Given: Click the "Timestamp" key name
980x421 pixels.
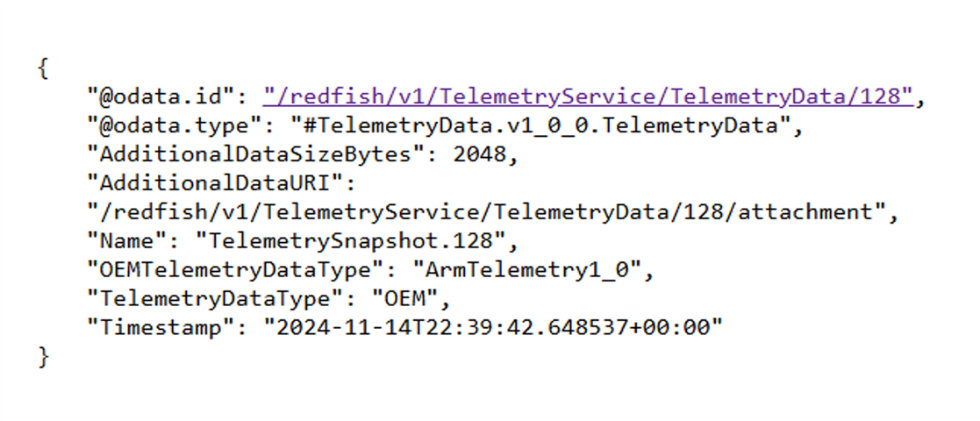Looking at the screenshot, I should point(157,328).
